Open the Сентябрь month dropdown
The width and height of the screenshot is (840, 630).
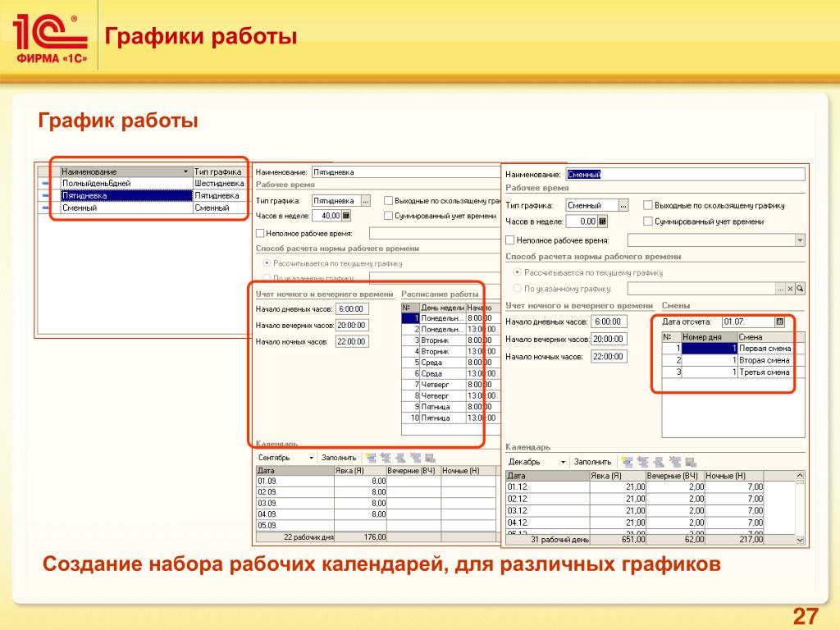pyautogui.click(x=311, y=458)
